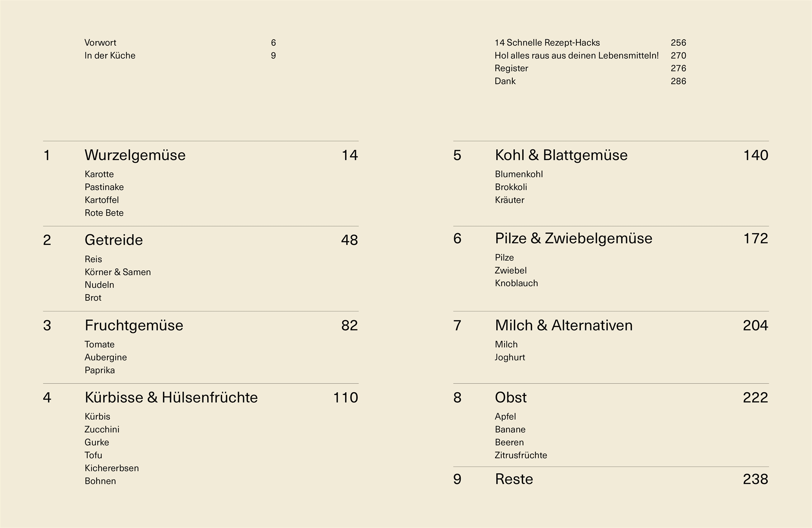Click the 14 Schnelle Rezept-Hacks entry
Image resolution: width=812 pixels, height=528 pixels.
click(547, 43)
